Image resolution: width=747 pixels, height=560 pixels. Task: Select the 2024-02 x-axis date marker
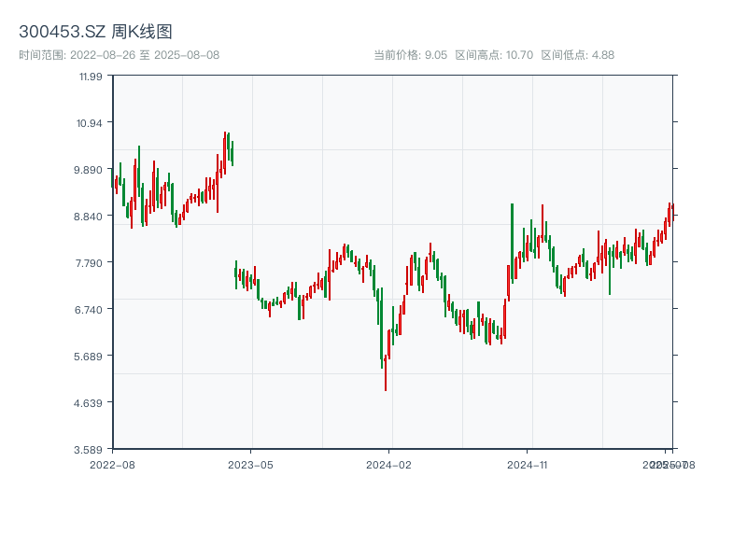(388, 464)
